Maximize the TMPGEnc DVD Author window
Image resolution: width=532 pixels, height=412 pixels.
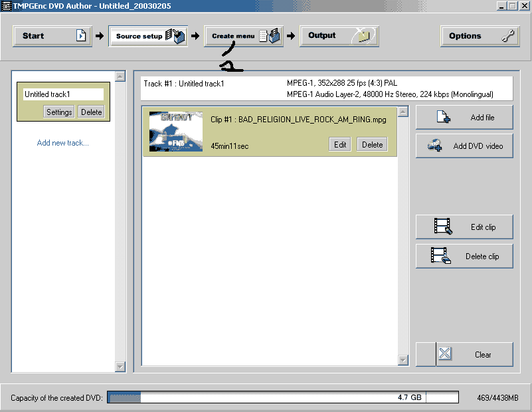(x=512, y=6)
